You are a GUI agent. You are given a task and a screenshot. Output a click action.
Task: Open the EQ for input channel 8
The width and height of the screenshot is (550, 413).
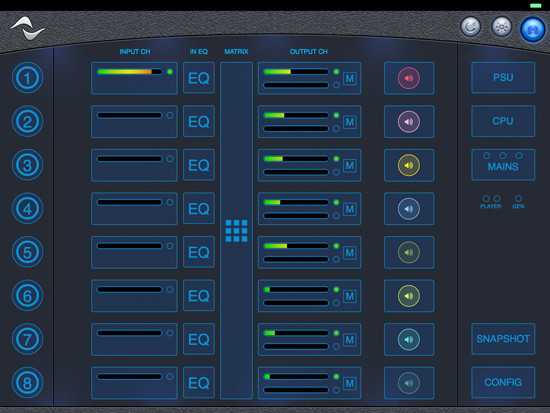(199, 382)
